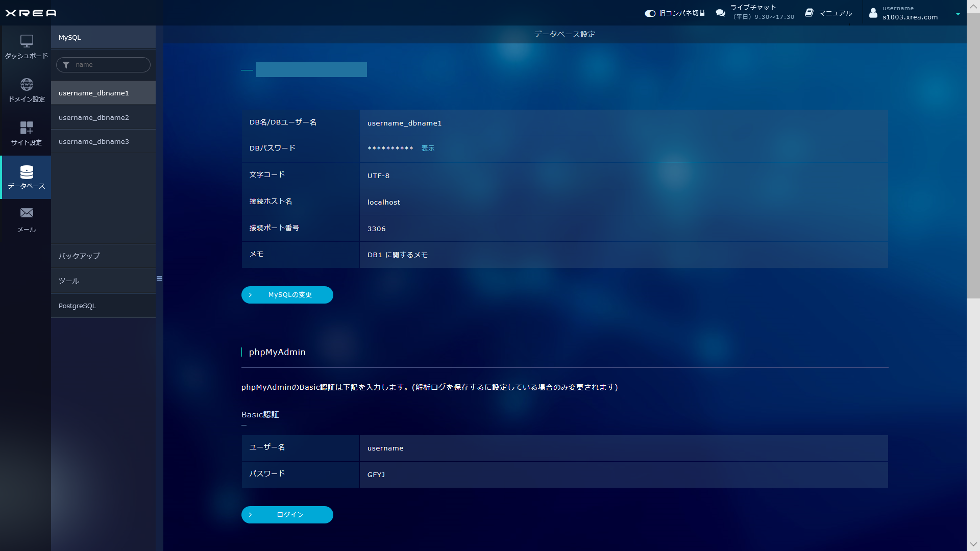
Task: Open the site settings grid icon
Action: point(27,128)
